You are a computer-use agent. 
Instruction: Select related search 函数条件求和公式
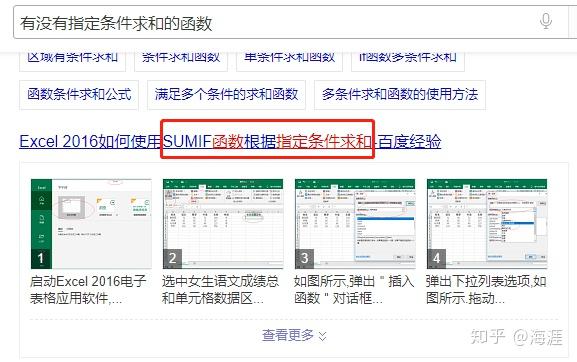[79, 95]
